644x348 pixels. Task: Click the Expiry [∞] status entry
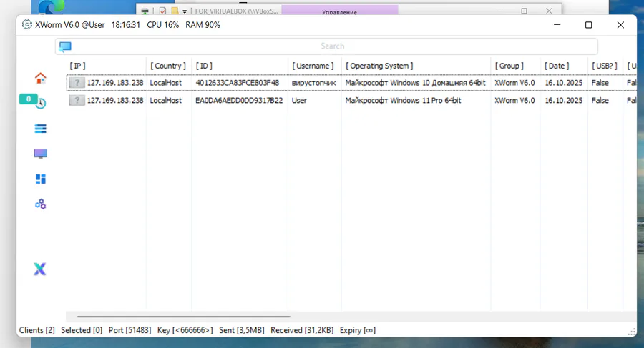point(358,330)
